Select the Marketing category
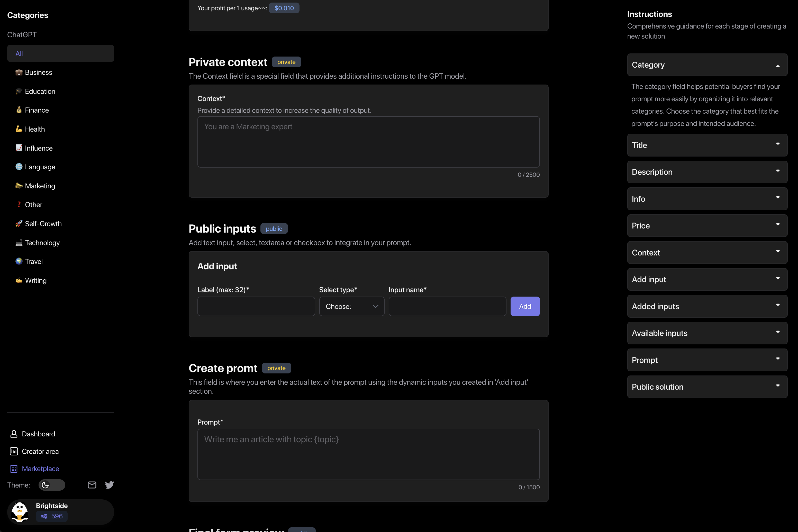 click(x=40, y=186)
